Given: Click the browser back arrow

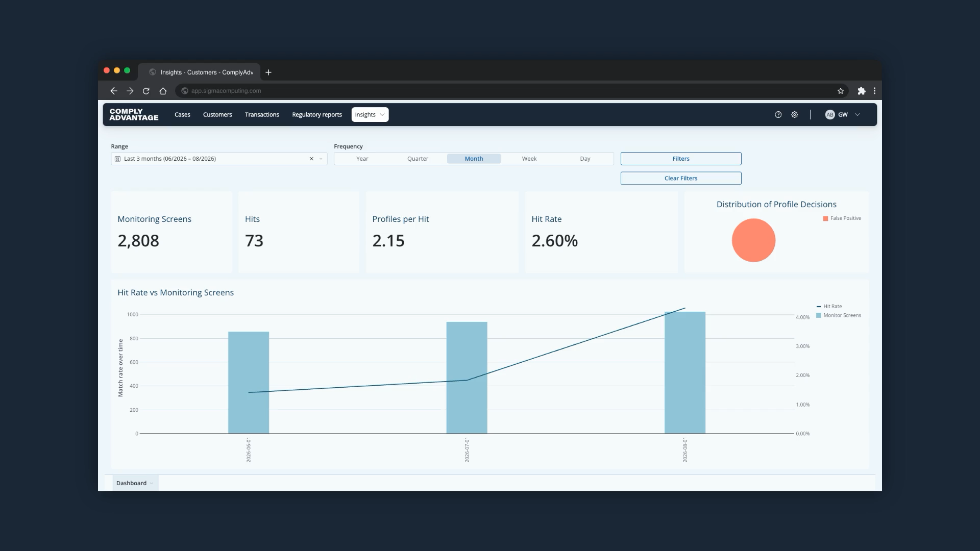Looking at the screenshot, I should click(113, 91).
